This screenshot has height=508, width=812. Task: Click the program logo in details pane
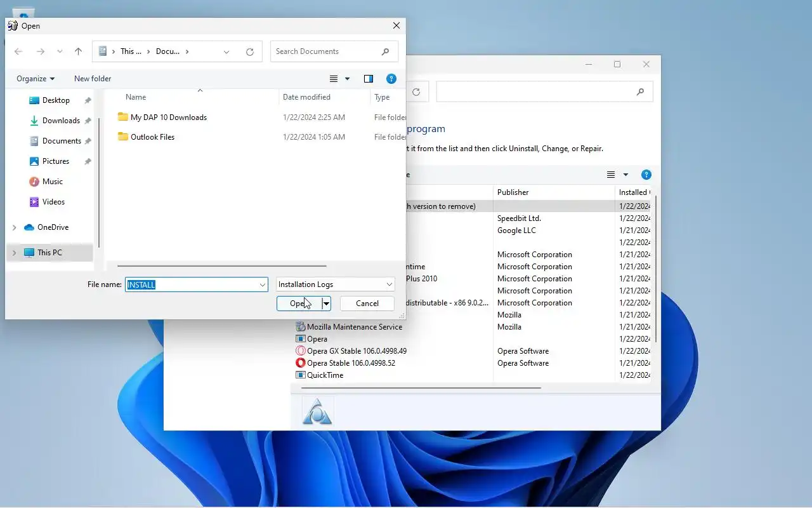click(x=317, y=411)
